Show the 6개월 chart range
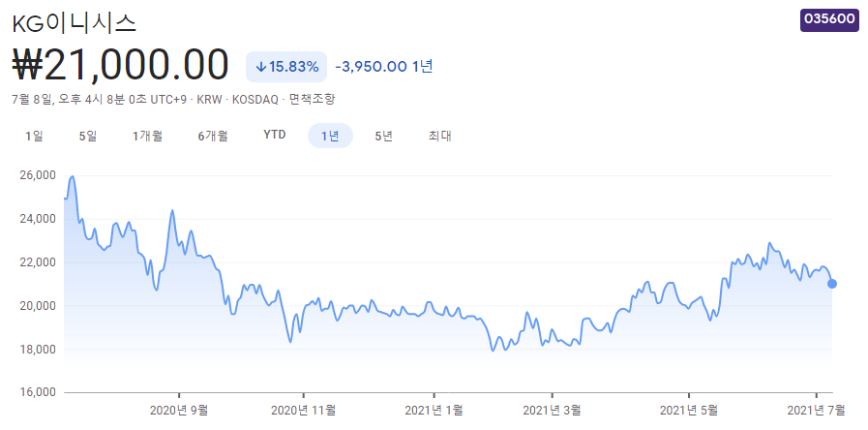This screenshot has width=868, height=430. 213,136
